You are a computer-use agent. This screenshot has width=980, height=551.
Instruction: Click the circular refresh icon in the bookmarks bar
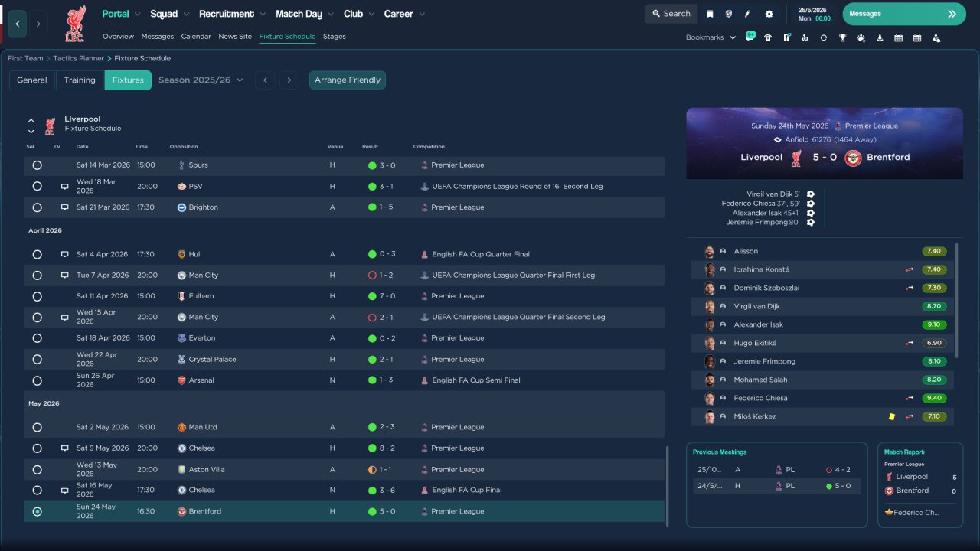pos(824,37)
